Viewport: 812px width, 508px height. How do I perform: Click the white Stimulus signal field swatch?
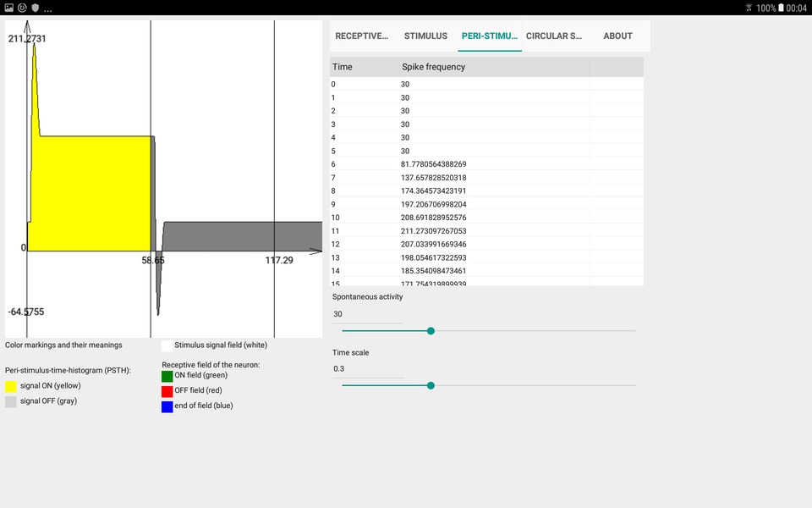[167, 345]
